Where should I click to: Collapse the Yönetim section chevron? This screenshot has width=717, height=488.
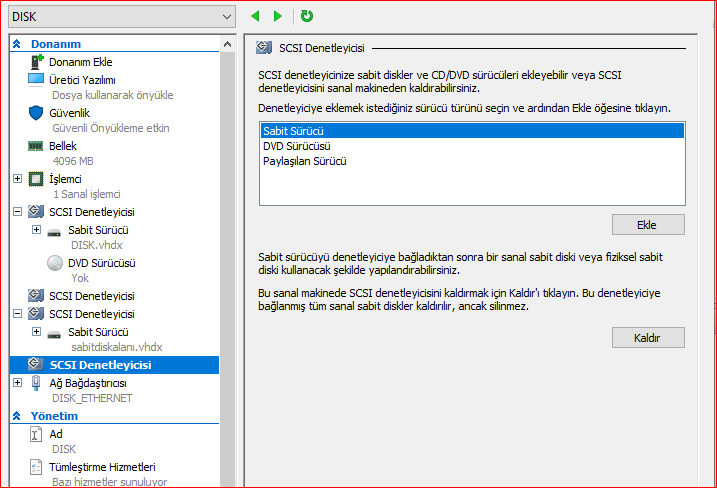[17, 416]
